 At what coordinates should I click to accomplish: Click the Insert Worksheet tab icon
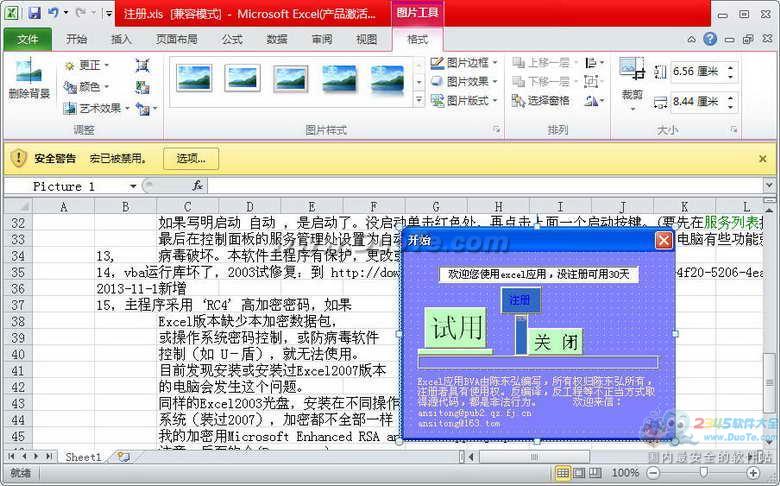(123, 456)
